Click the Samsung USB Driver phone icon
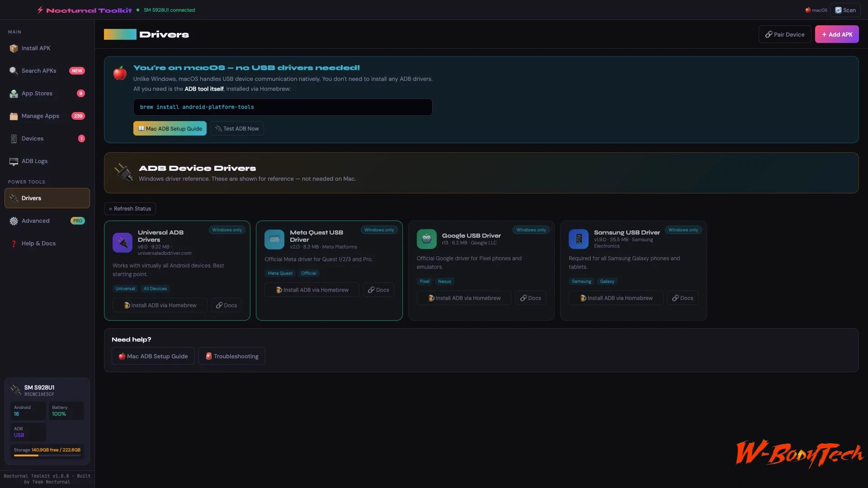Viewport: 868px width, 488px height. pyautogui.click(x=579, y=239)
